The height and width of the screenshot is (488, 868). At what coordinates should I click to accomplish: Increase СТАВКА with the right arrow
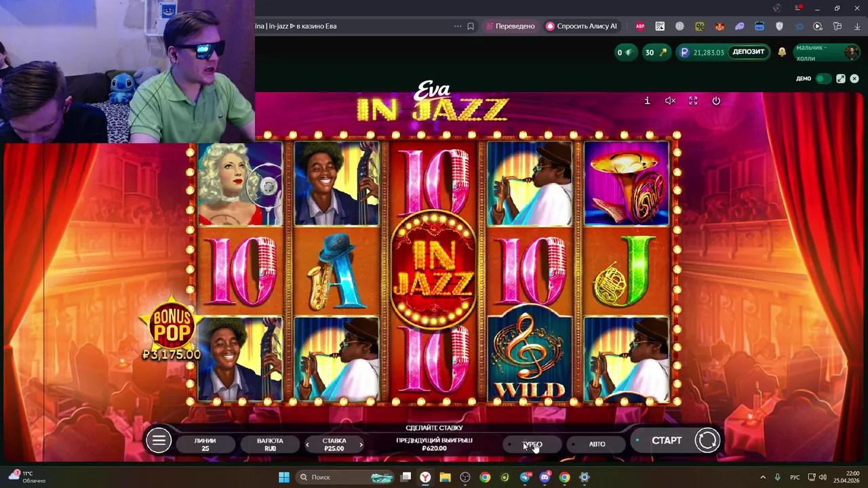tap(361, 445)
